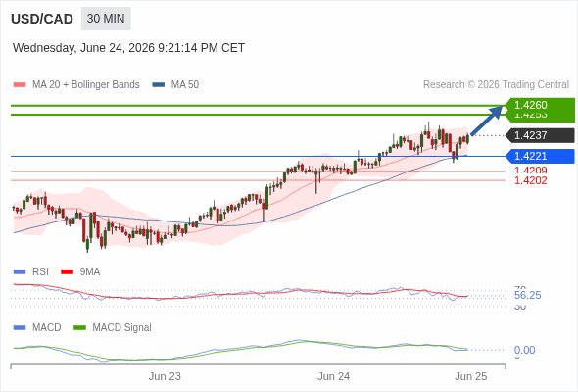Click the MACD value 0.00
Image resolution: width=578 pixels, height=392 pixels.
click(x=524, y=350)
